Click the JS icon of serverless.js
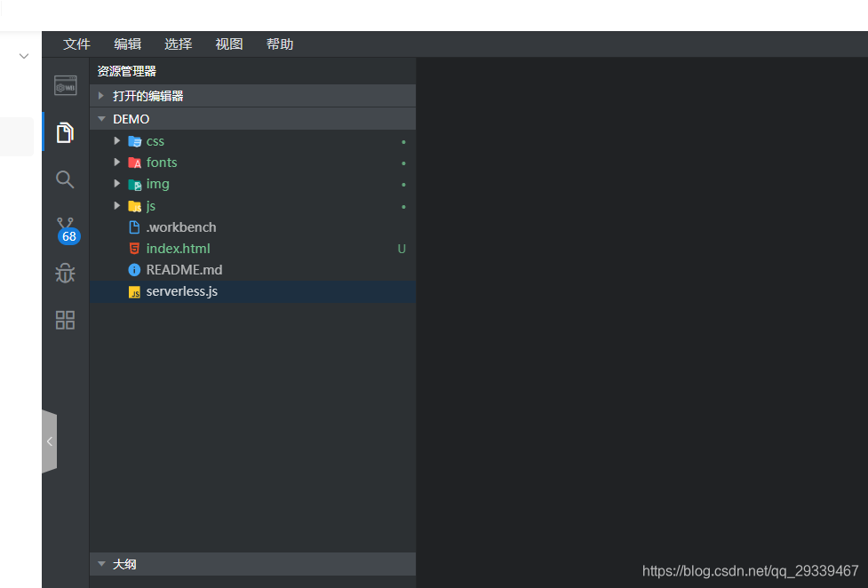Viewport: 868px width, 588px height. coord(134,292)
